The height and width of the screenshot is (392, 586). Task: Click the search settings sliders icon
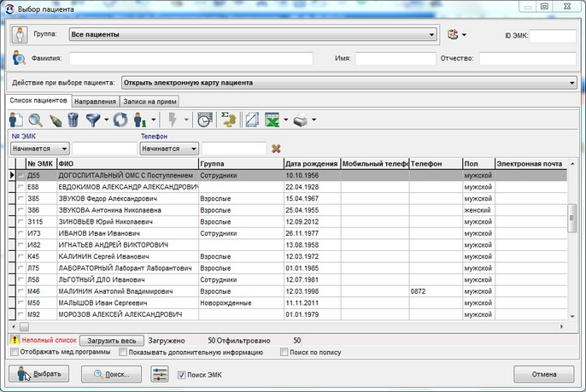point(160,374)
